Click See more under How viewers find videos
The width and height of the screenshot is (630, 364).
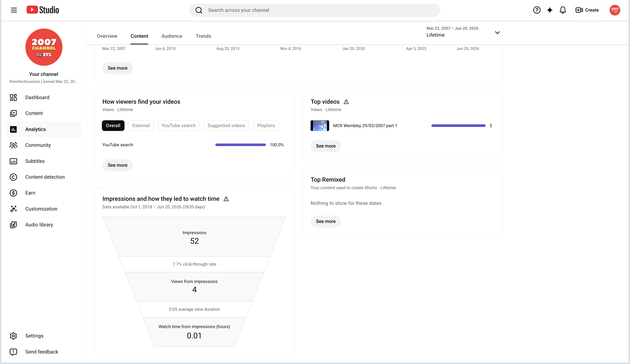118,165
